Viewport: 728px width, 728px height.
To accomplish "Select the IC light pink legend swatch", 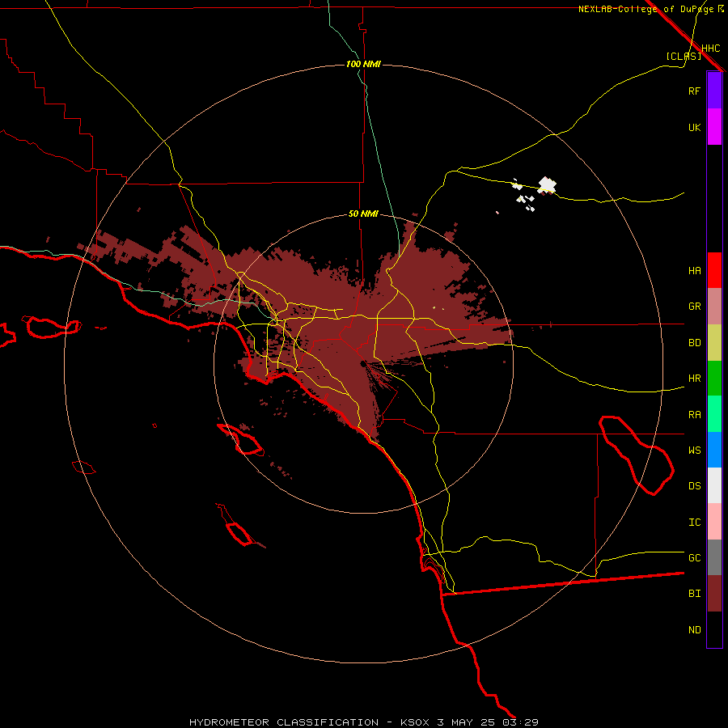I will pos(714,522).
